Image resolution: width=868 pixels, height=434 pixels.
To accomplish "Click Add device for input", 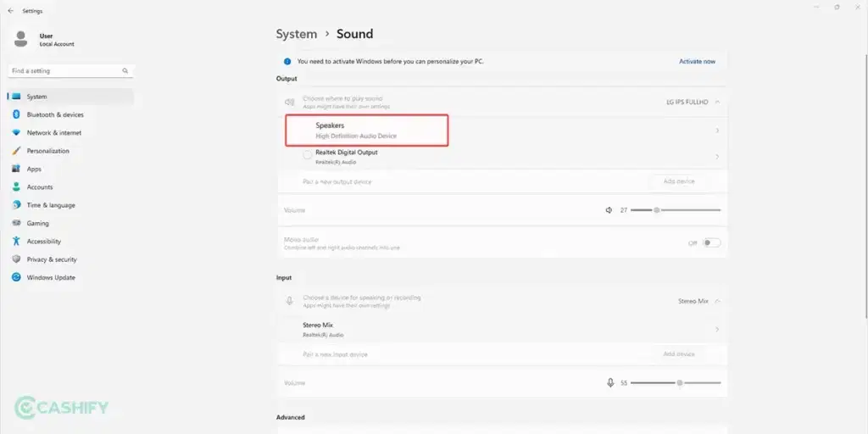I will (679, 353).
